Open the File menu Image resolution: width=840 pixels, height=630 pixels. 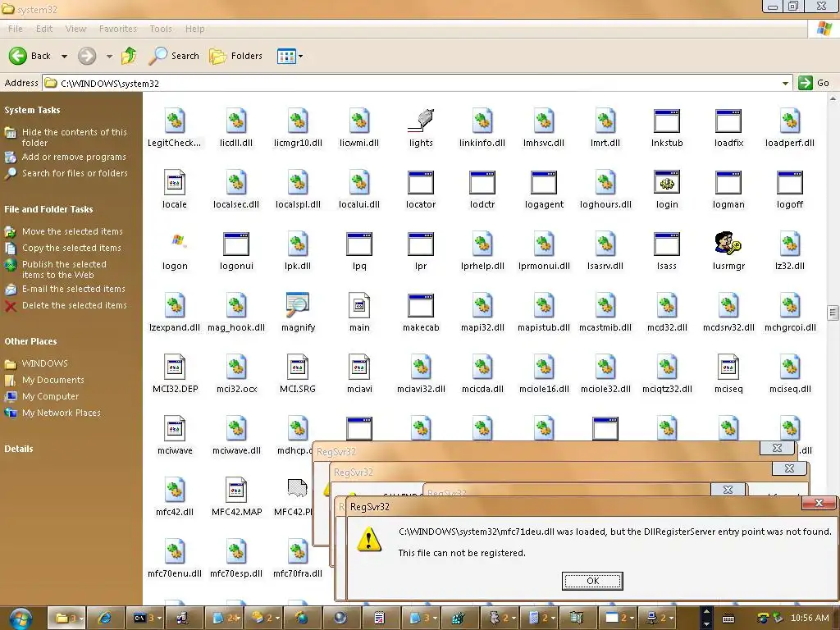click(16, 29)
